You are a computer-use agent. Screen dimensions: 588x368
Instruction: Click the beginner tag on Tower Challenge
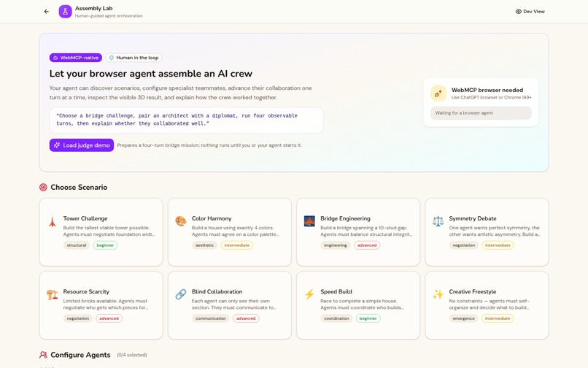(105, 245)
